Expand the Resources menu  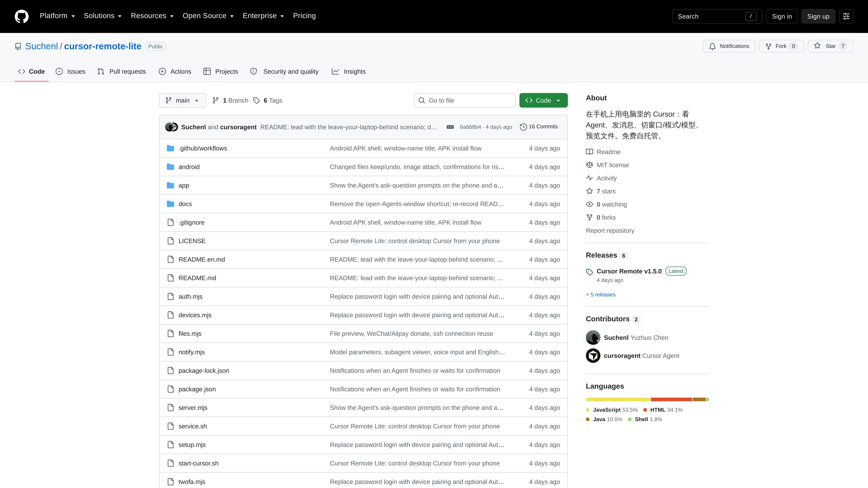point(152,16)
